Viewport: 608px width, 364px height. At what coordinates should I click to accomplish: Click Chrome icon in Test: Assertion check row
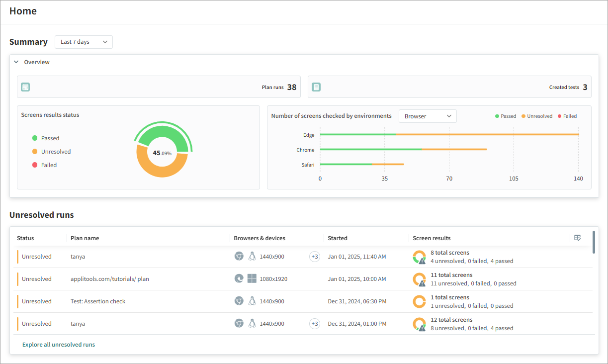tap(239, 301)
